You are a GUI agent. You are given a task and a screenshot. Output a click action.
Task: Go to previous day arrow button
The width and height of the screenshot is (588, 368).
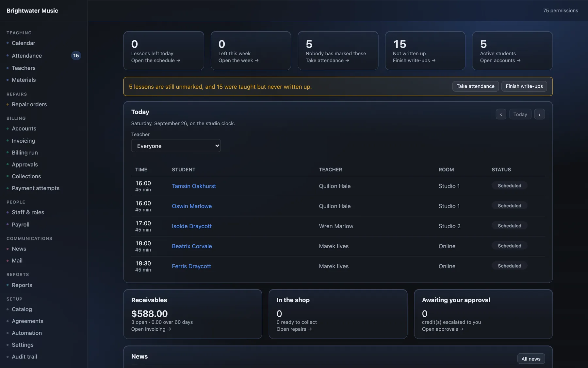[x=501, y=114]
